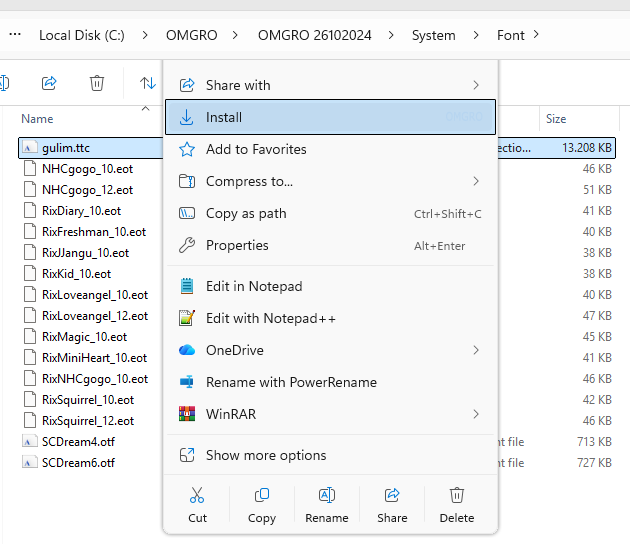
Task: Sort files by Name column header
Action: pos(37,119)
